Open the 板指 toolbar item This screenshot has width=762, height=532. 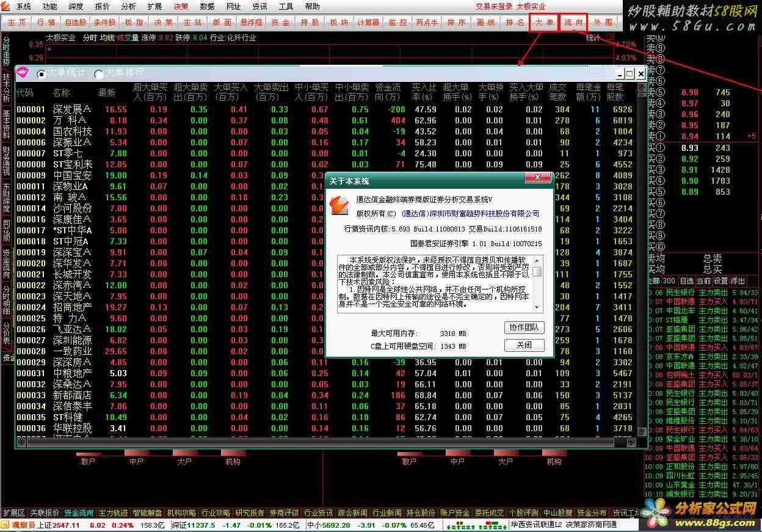(134, 22)
